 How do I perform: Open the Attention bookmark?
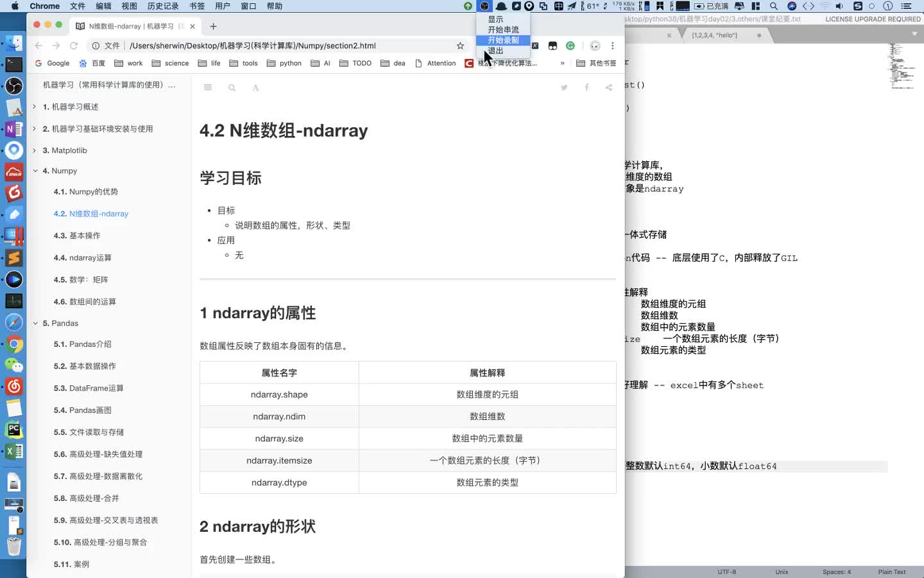(x=435, y=63)
